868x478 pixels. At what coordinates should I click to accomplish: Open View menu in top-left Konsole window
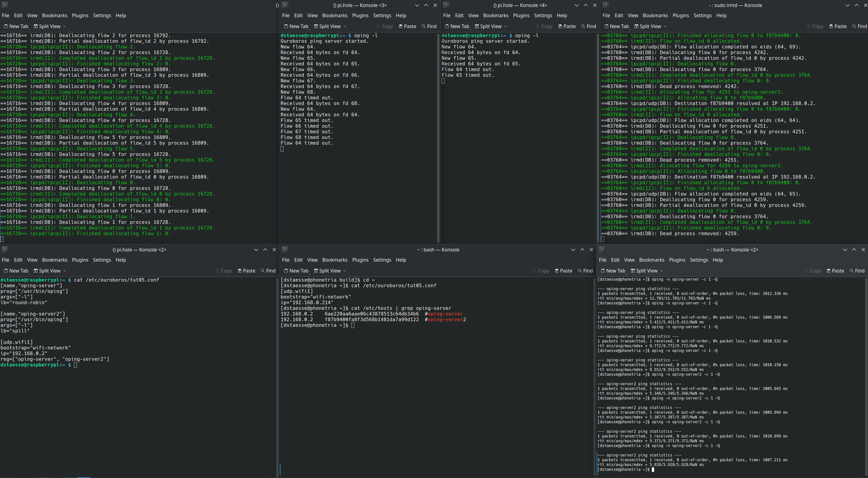click(32, 15)
